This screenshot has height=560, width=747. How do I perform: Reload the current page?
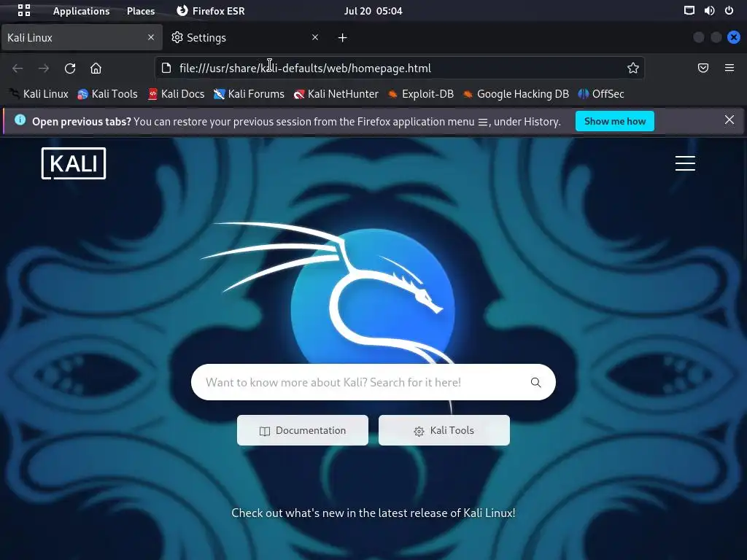pos(70,69)
